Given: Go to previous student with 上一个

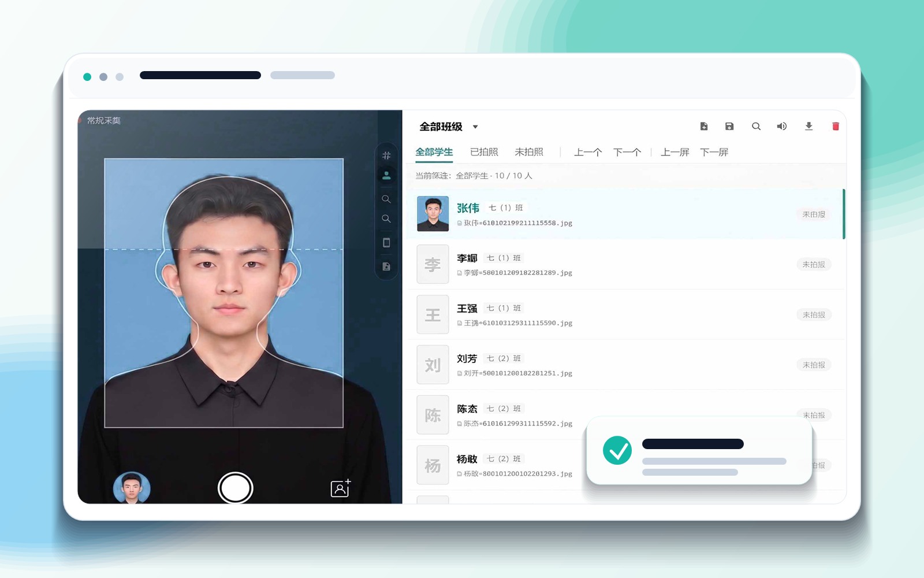Looking at the screenshot, I should tap(588, 153).
